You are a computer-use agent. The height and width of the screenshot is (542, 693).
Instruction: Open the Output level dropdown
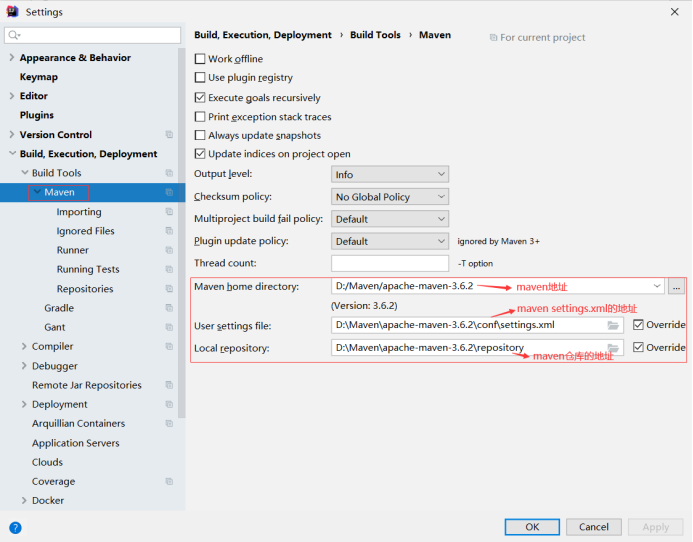coord(390,174)
